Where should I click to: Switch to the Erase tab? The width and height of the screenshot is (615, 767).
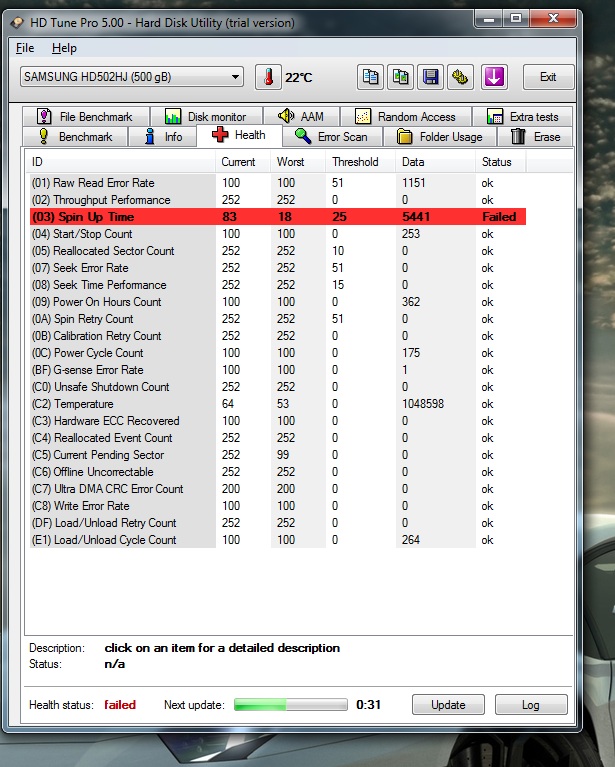pos(535,136)
